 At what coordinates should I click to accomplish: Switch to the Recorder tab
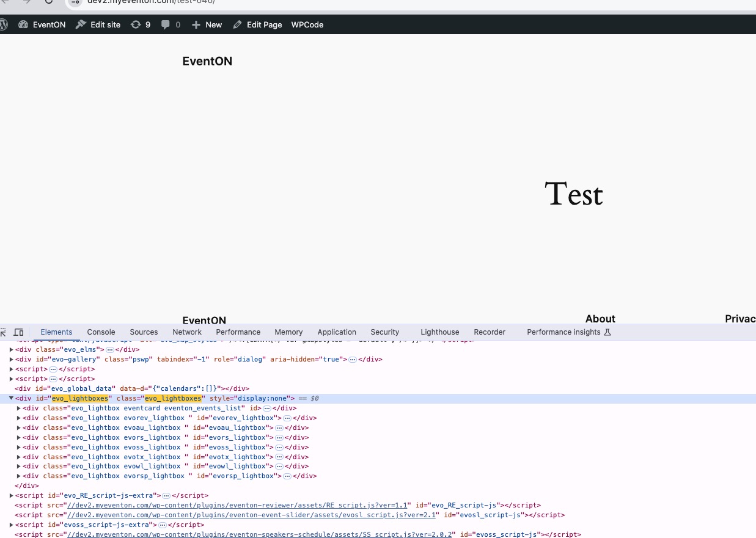(490, 332)
